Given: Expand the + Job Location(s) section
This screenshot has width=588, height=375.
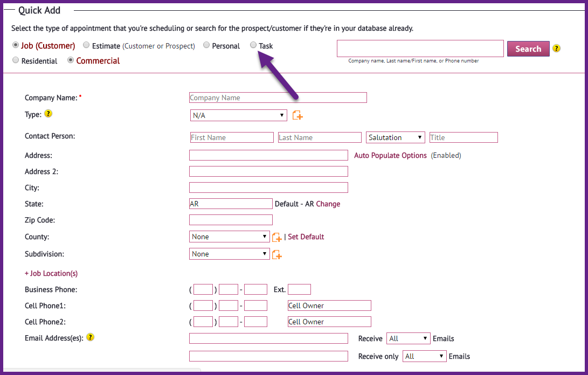Looking at the screenshot, I should coord(51,273).
